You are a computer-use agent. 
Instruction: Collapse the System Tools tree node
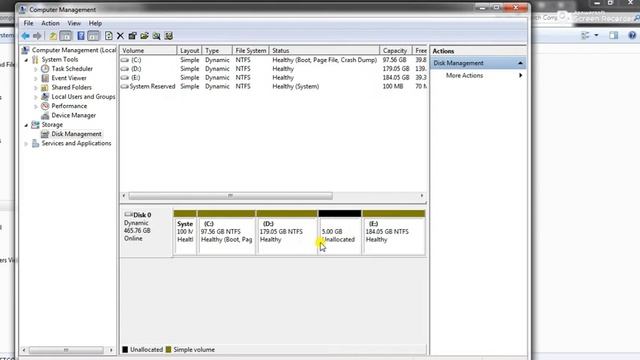click(26, 60)
